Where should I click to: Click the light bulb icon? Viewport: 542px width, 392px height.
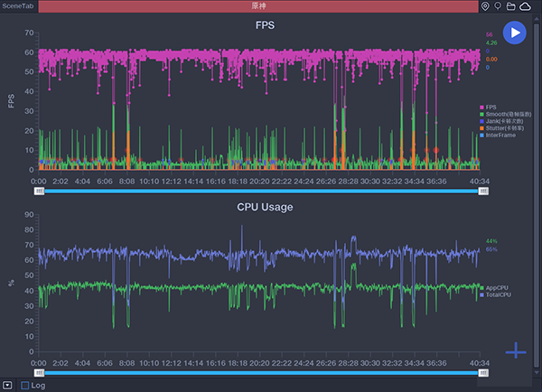[x=498, y=6]
